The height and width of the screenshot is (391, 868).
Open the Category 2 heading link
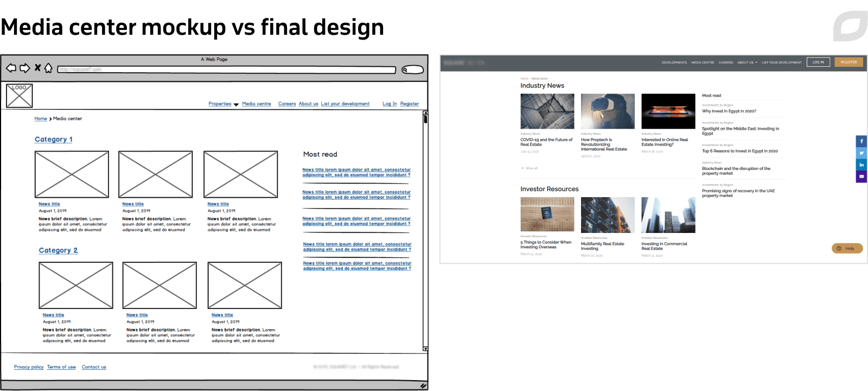[x=58, y=250]
